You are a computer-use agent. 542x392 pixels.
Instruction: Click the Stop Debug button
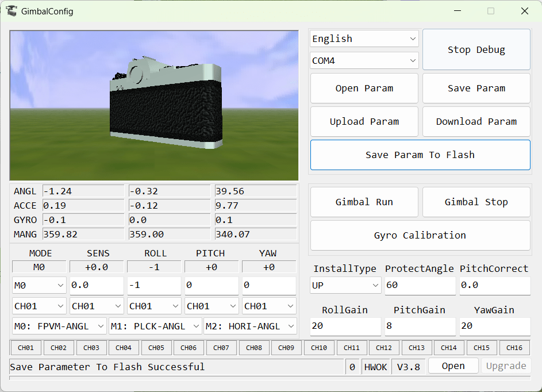coord(476,49)
